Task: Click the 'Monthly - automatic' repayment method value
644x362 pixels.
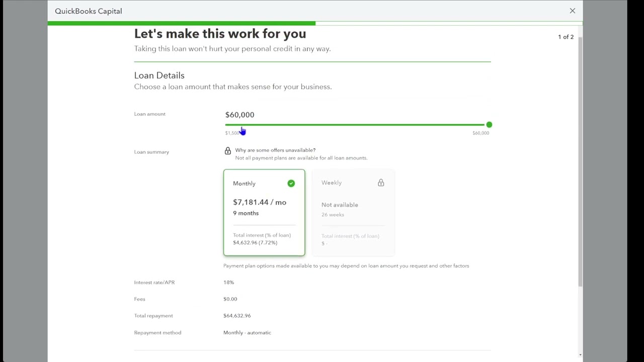Action: [x=247, y=332]
